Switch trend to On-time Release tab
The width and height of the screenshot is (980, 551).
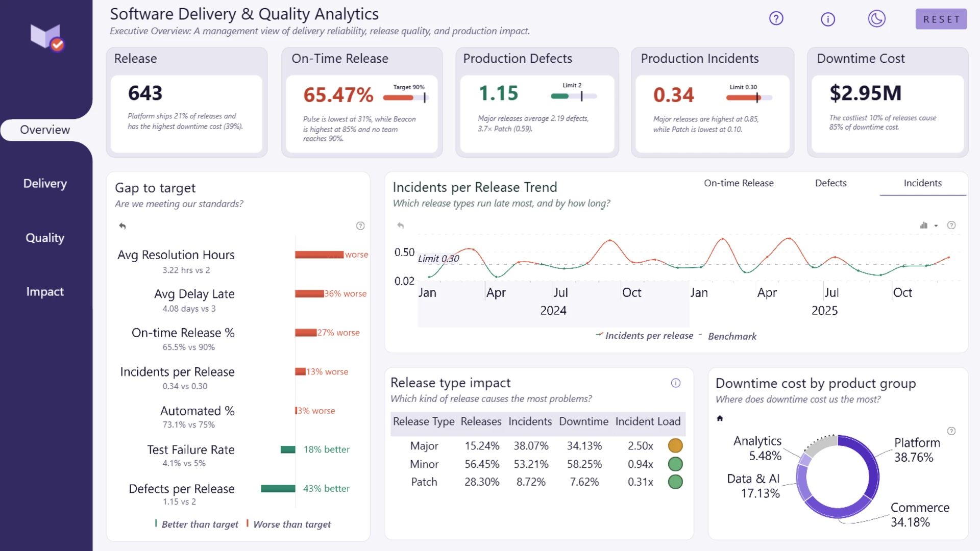click(x=739, y=183)
